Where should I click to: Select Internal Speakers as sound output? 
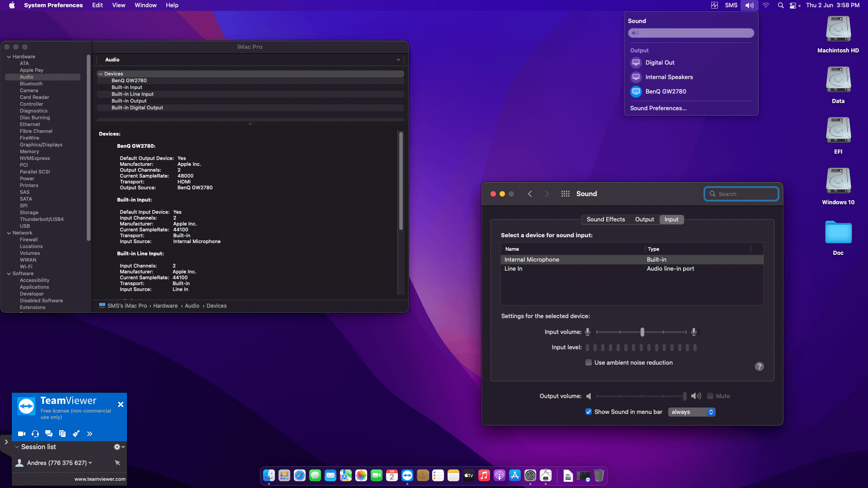(x=691, y=77)
